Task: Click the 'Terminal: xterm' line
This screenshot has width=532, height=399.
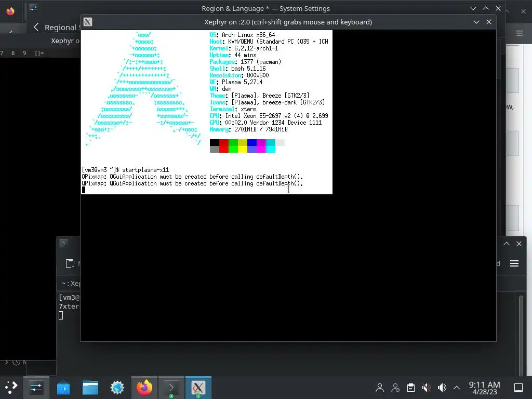Action: point(233,109)
